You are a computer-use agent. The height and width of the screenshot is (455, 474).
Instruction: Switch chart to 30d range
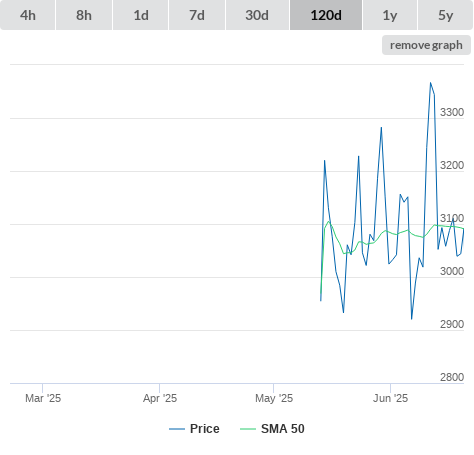point(257,15)
